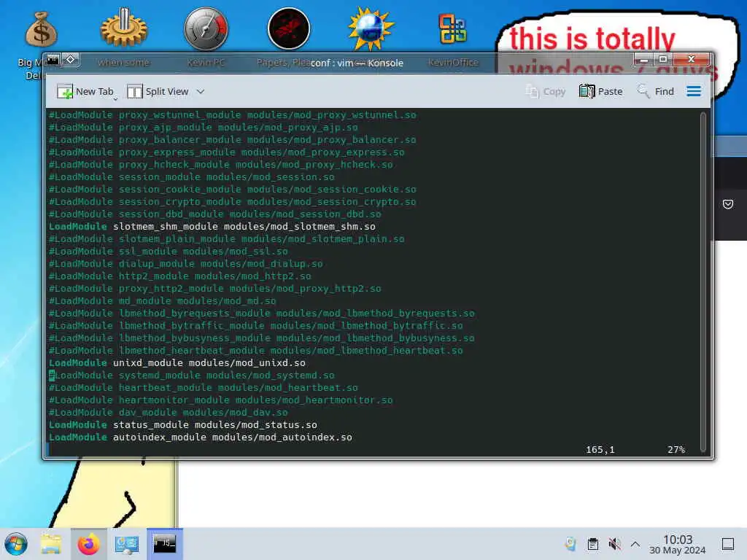The width and height of the screenshot is (747, 560).
Task: Expand the Split View dropdown arrow
Action: click(201, 91)
